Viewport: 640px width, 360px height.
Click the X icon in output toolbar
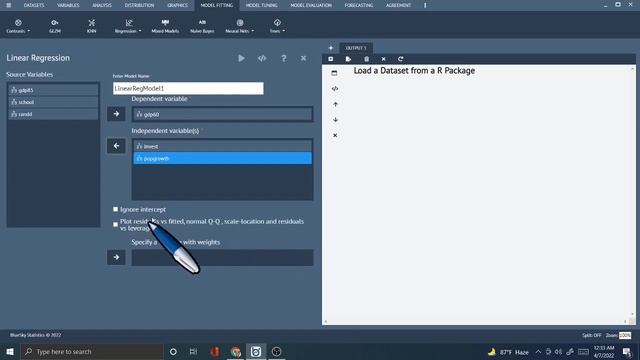(x=383, y=59)
